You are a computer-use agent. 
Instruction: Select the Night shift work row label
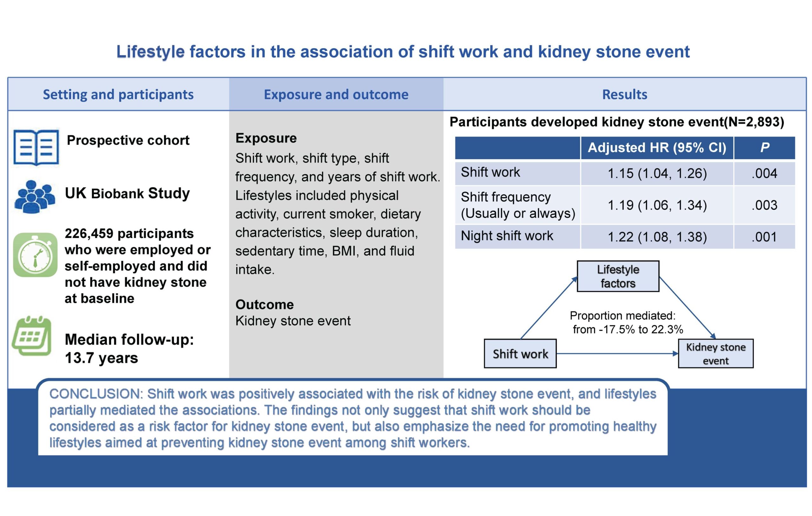[x=507, y=236]
